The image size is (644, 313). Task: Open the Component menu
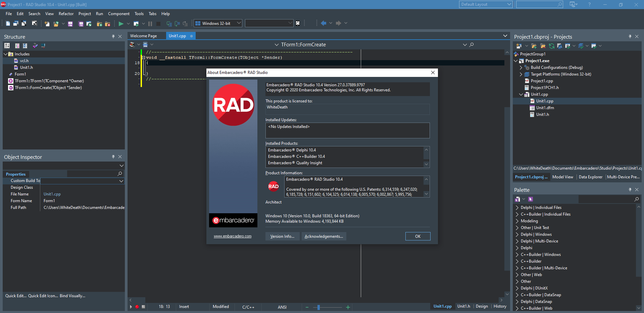[119, 14]
